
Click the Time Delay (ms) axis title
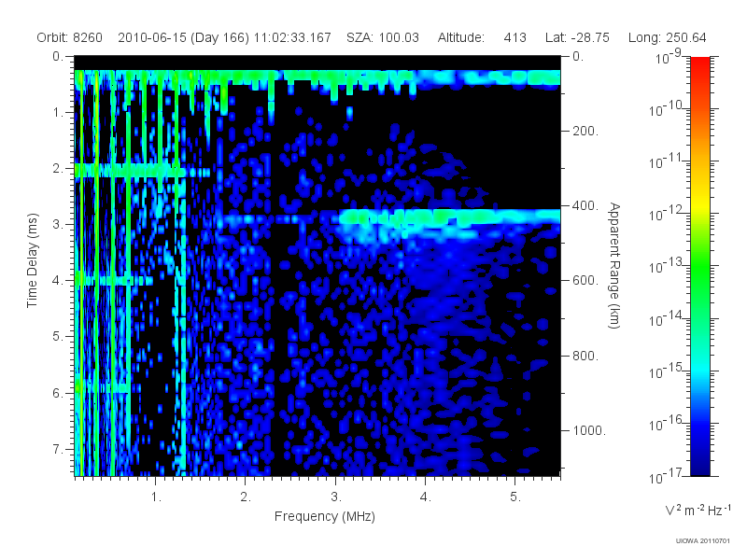tap(32, 260)
